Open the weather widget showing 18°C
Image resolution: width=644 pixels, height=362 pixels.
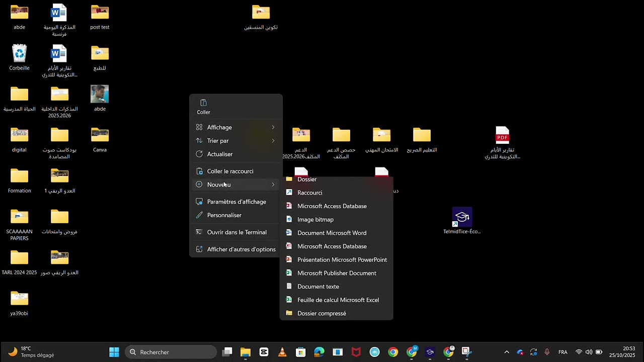coord(31,352)
